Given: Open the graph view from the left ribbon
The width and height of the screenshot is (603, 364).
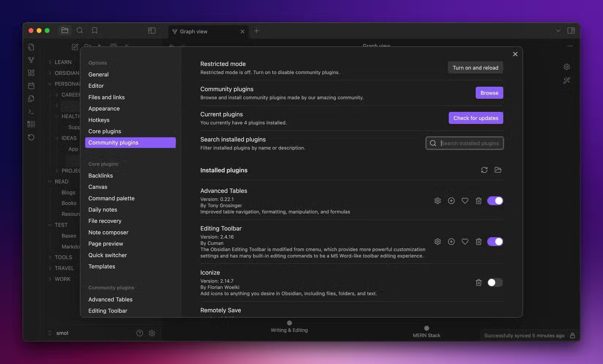Looking at the screenshot, I should click(31, 60).
